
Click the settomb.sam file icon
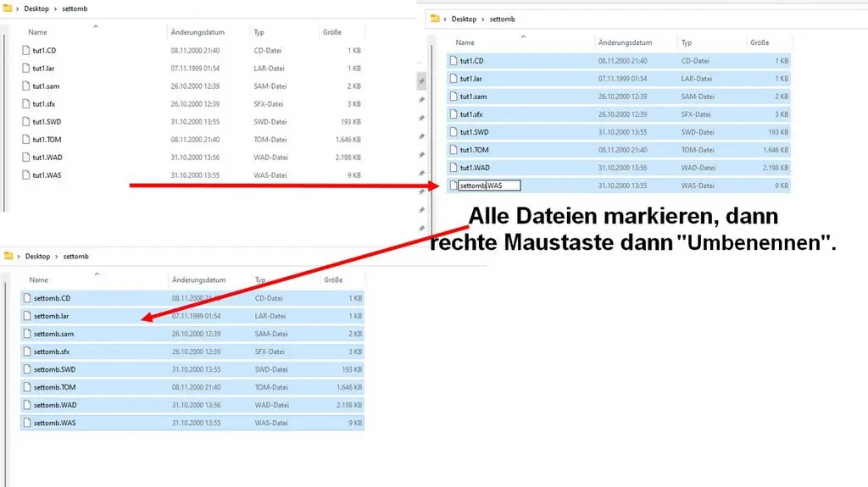(x=27, y=334)
